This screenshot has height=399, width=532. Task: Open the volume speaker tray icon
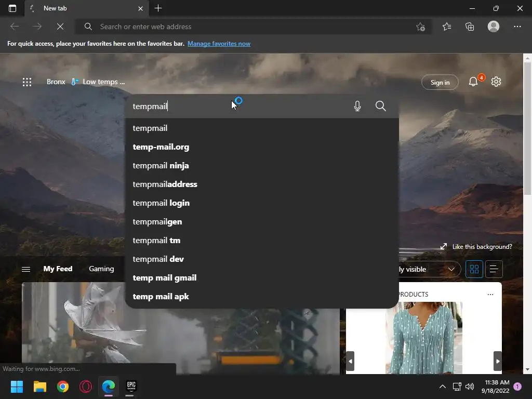tap(470, 387)
